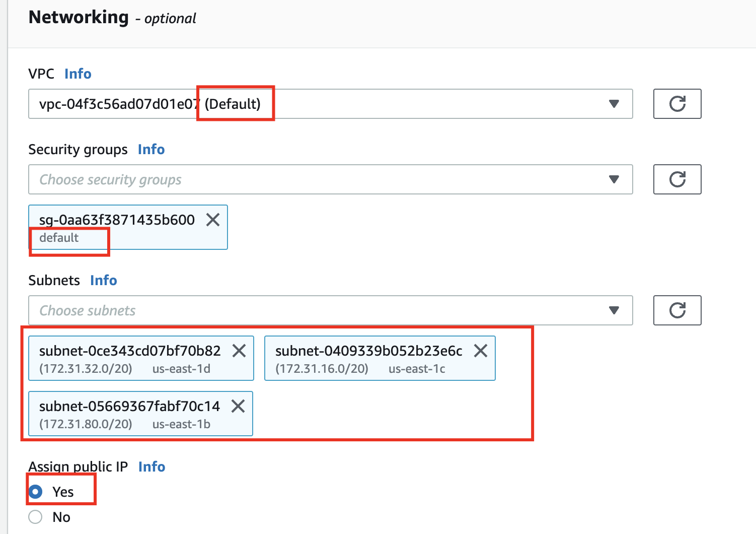View Info for Assign public IP

pyautogui.click(x=152, y=466)
